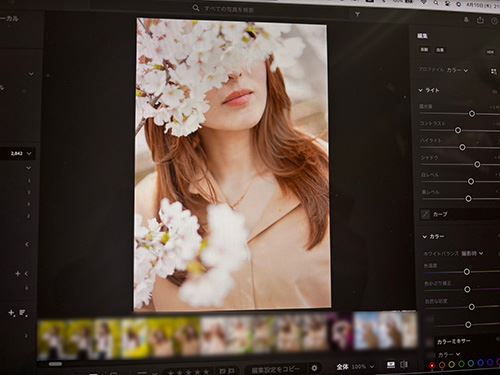Click the add album plus icon

(x=11, y=313)
